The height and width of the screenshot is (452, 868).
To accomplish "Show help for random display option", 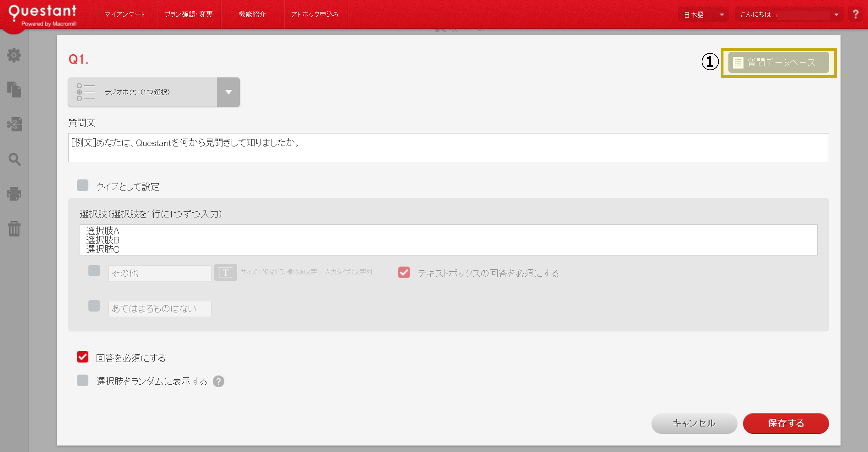I will [218, 381].
